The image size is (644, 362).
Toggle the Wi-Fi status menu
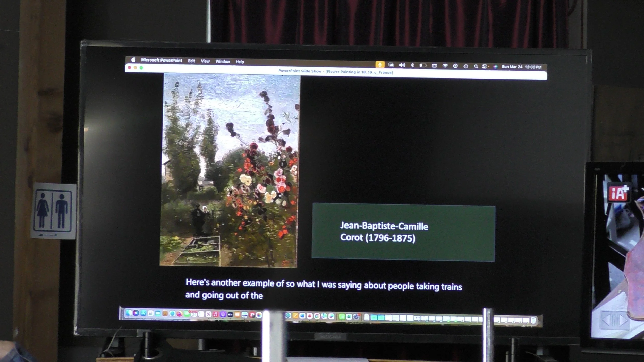click(445, 66)
